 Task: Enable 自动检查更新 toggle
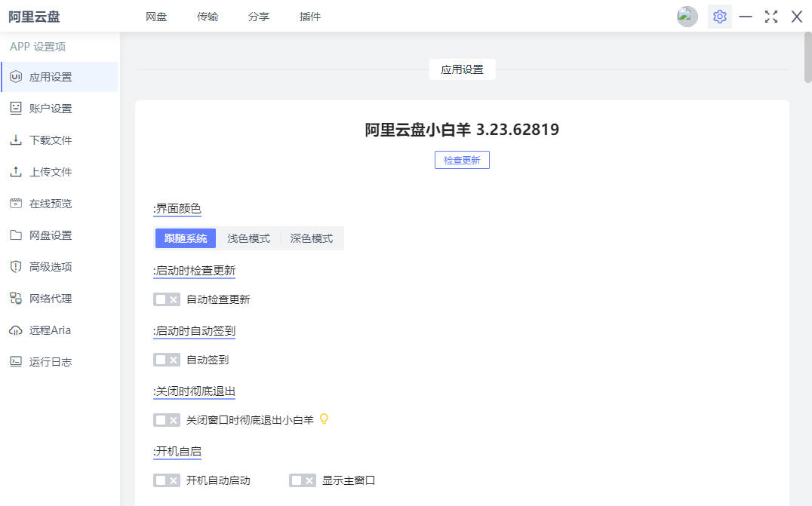tap(166, 299)
